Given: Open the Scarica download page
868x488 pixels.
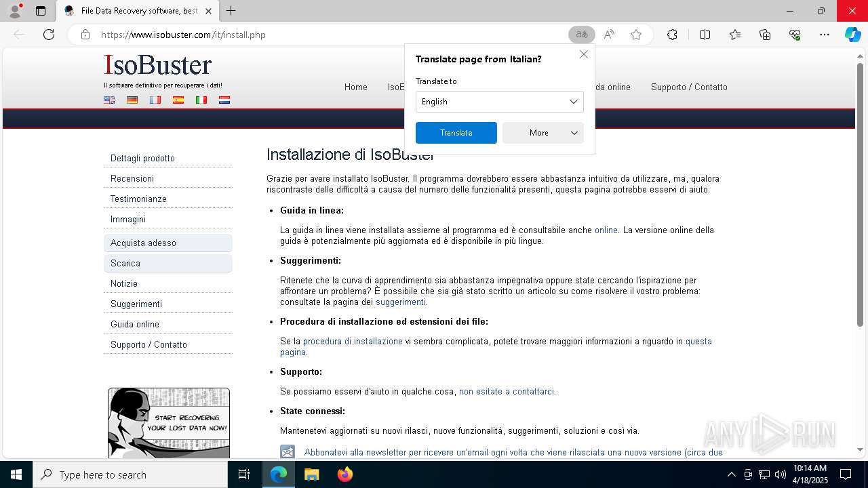Looking at the screenshot, I should 168,263.
